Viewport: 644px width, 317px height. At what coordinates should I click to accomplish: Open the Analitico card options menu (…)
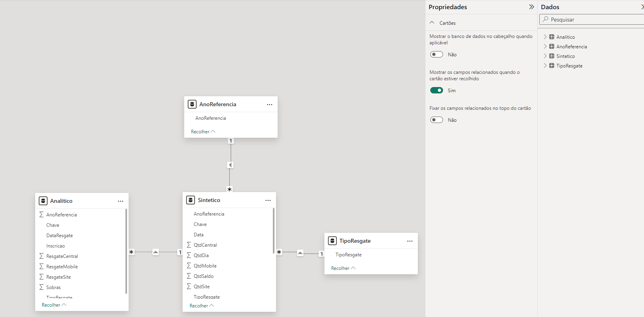[121, 201]
